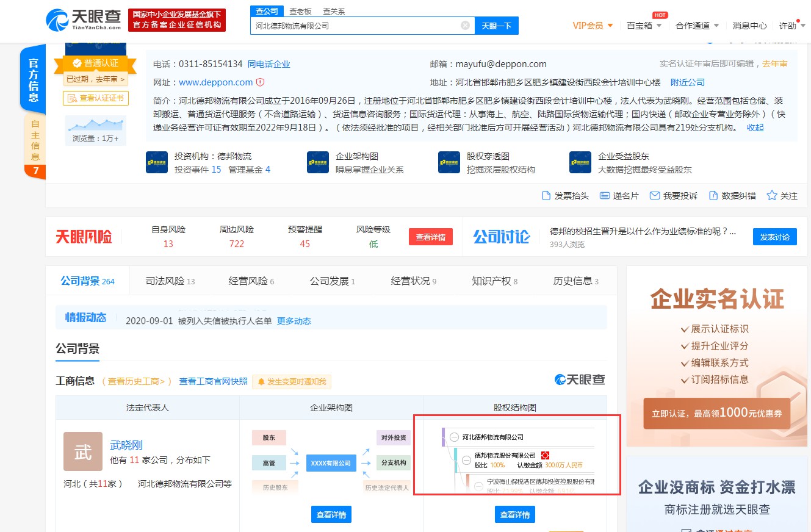Select the 查关系 search tab
Viewport: 811px width, 532px height.
point(334,11)
